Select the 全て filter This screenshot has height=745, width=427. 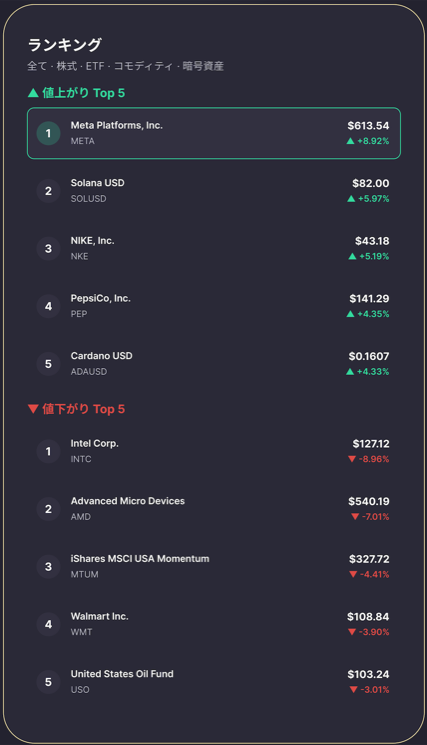coord(37,66)
